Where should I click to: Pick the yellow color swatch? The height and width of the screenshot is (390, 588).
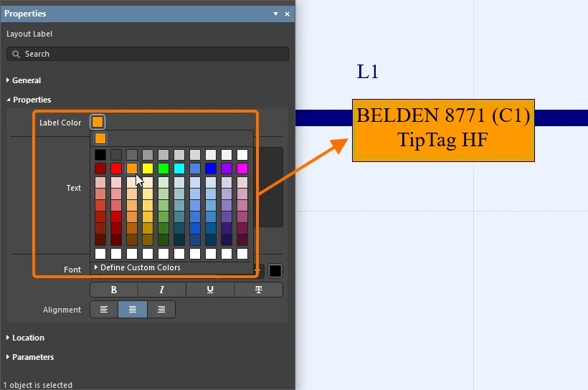point(148,168)
